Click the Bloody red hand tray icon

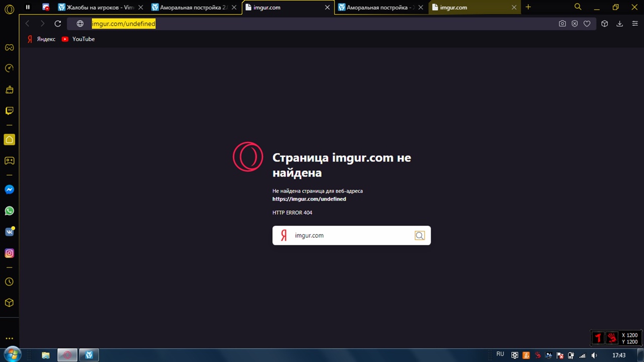click(538, 355)
